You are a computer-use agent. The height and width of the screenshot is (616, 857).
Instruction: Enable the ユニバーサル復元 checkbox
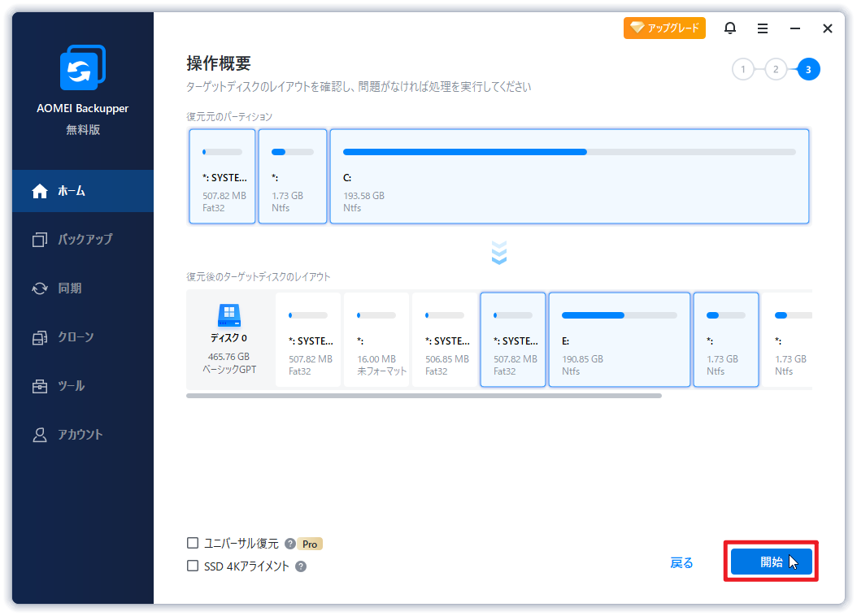tap(192, 543)
